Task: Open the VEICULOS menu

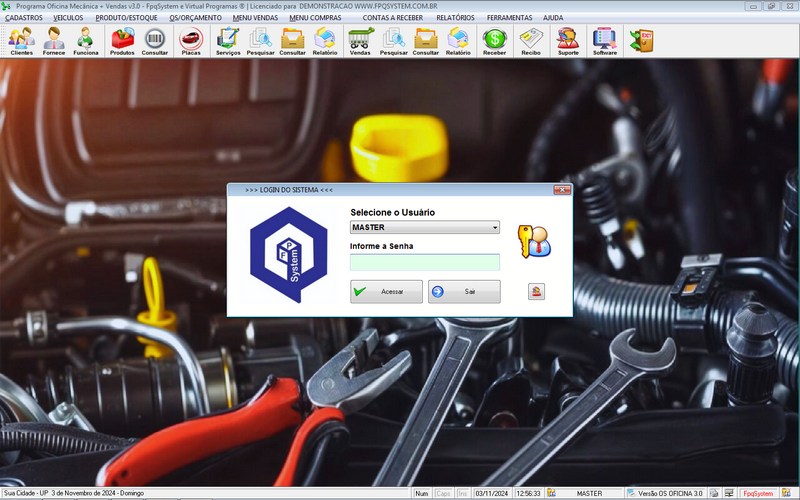Action: [68, 18]
